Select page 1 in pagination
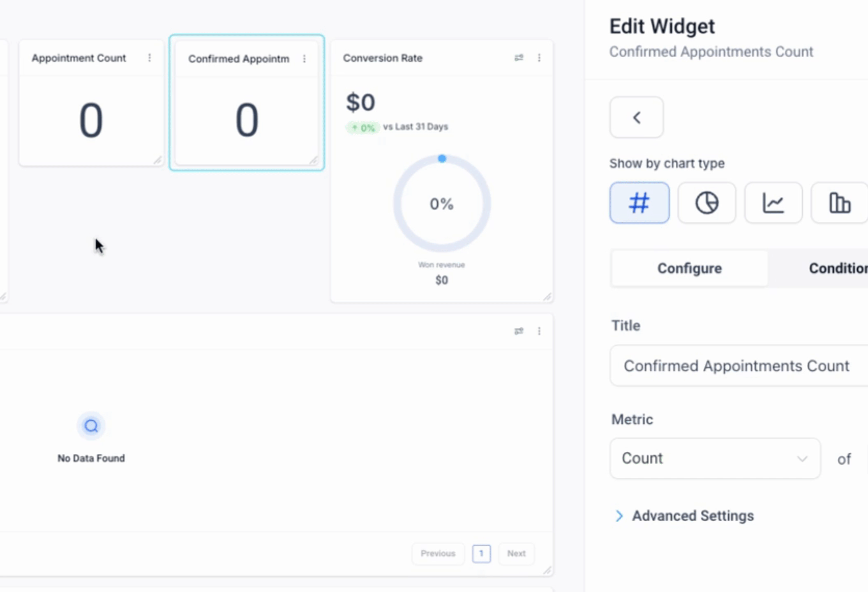 481,553
